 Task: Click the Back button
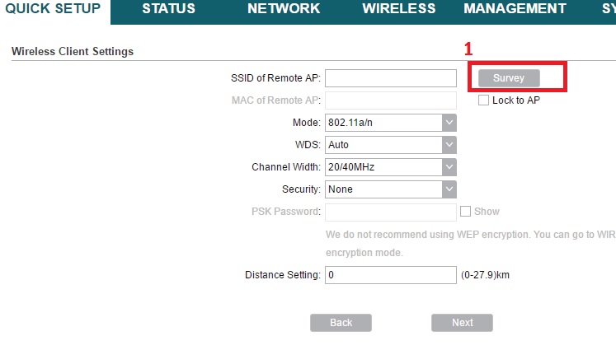[341, 323]
